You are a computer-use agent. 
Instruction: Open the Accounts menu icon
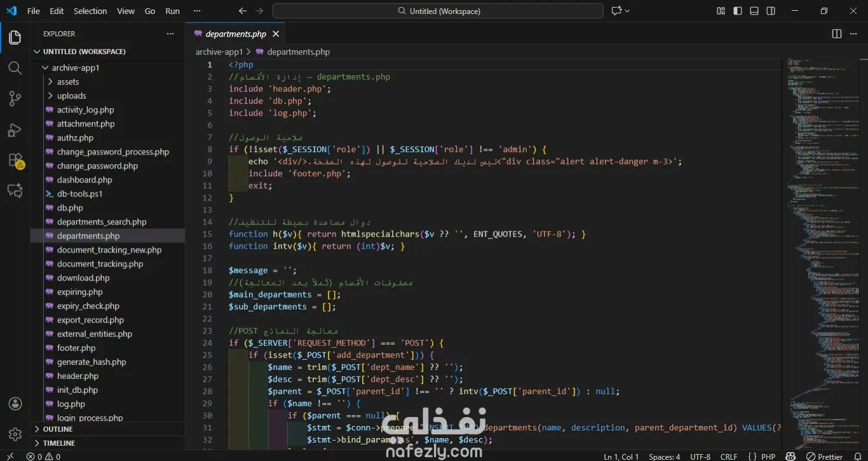[15, 404]
